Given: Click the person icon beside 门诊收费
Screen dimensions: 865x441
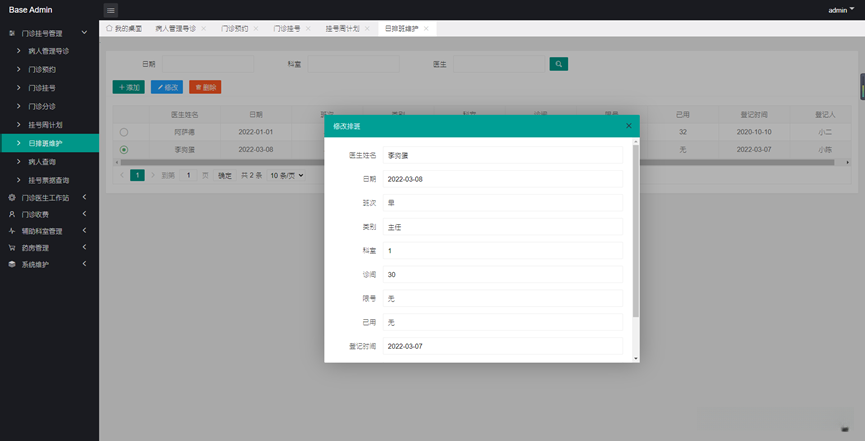Looking at the screenshot, I should click(x=12, y=214).
